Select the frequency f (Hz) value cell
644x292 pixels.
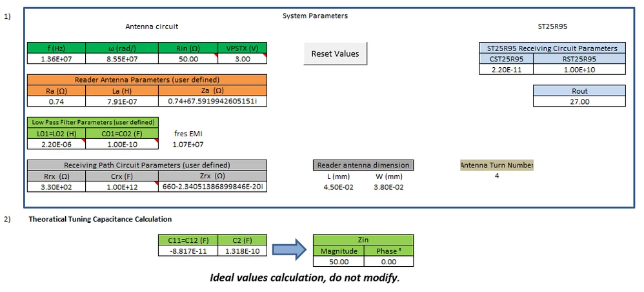(57, 59)
